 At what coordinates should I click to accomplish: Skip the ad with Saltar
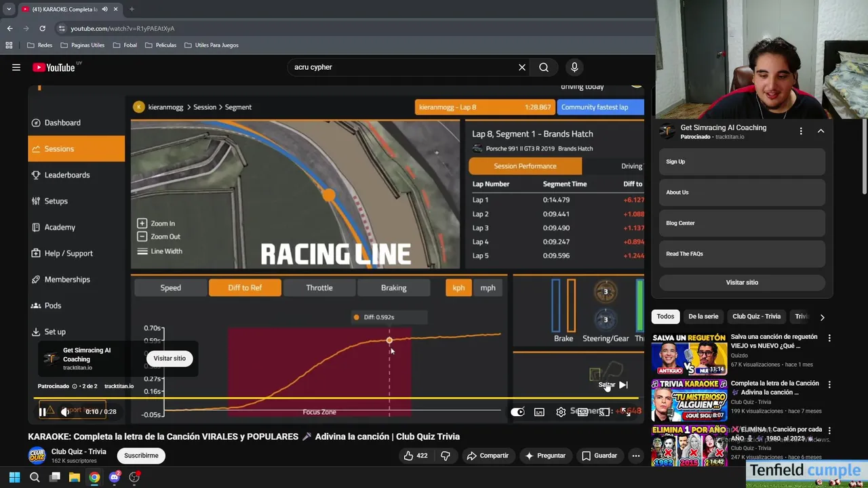point(613,385)
